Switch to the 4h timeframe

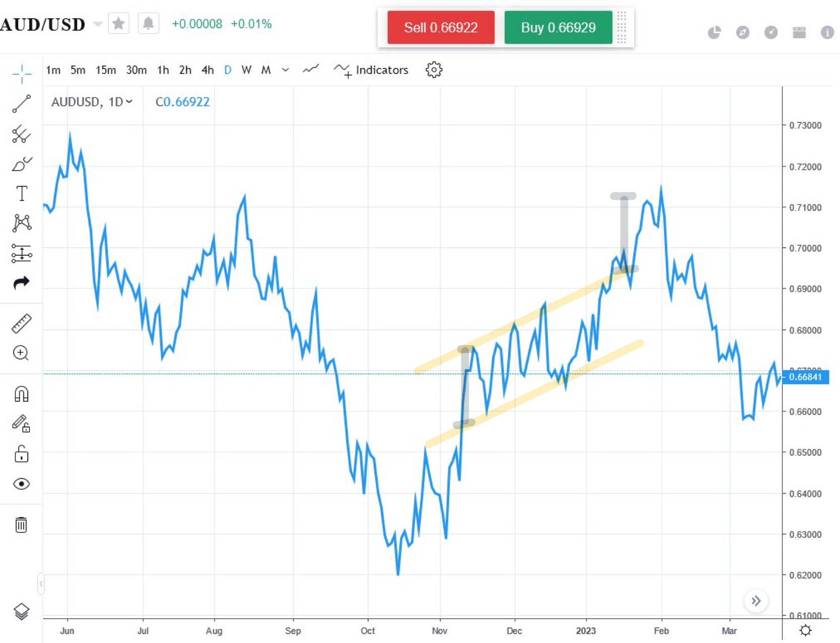207,70
